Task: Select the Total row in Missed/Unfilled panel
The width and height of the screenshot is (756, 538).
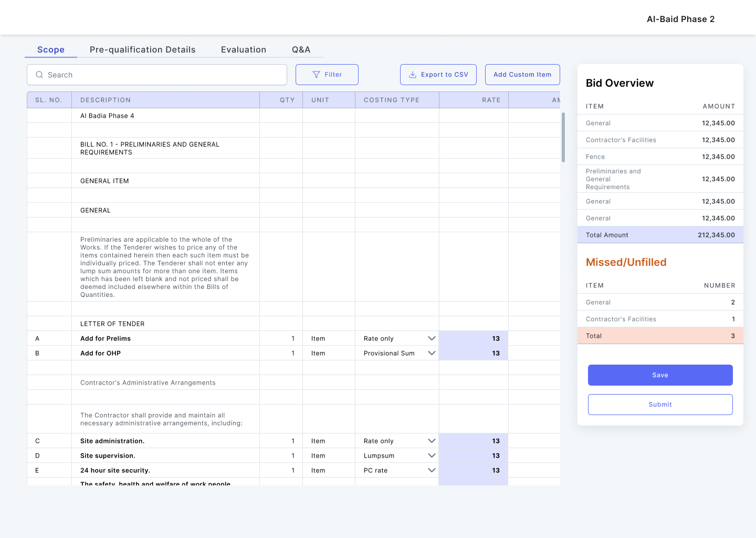Action: tap(660, 336)
